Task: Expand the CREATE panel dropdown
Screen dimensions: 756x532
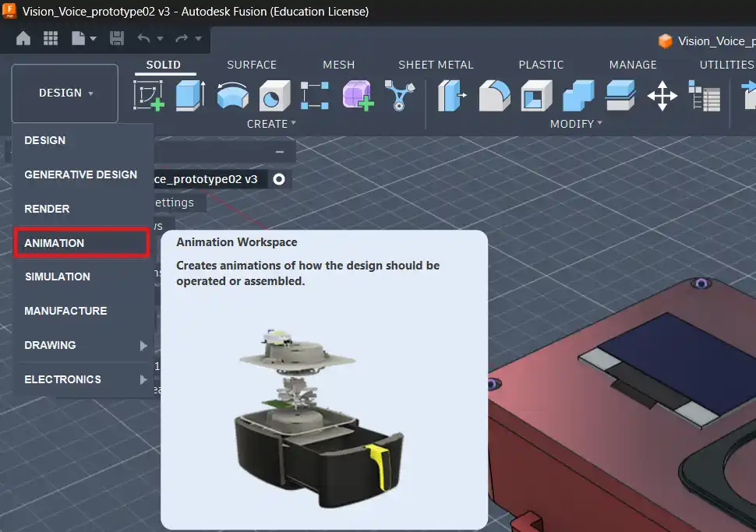Action: (271, 124)
